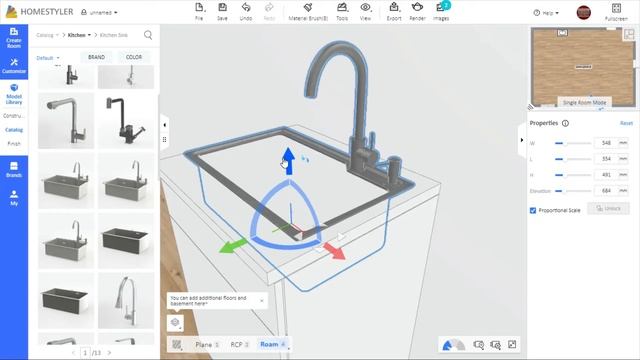Image resolution: width=640 pixels, height=360 pixels.
Task: Open the File menu icon
Action: [x=199, y=7]
